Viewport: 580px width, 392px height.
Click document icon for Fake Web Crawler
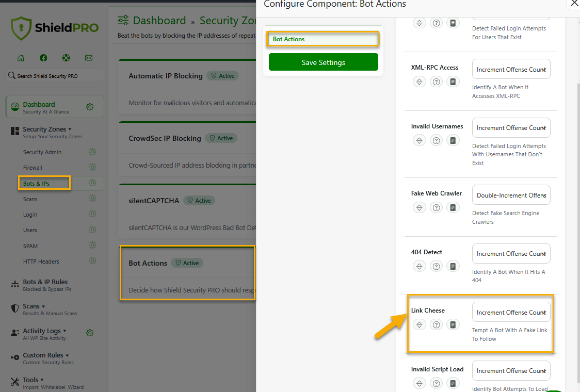click(x=453, y=207)
